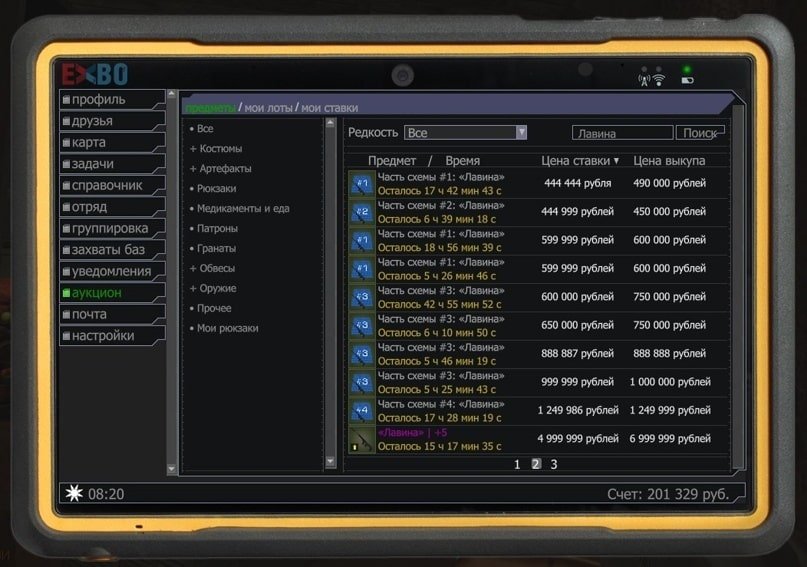Open the карта menu section

tap(112, 143)
